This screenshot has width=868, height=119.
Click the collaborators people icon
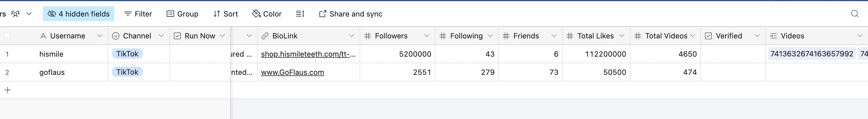point(15,14)
